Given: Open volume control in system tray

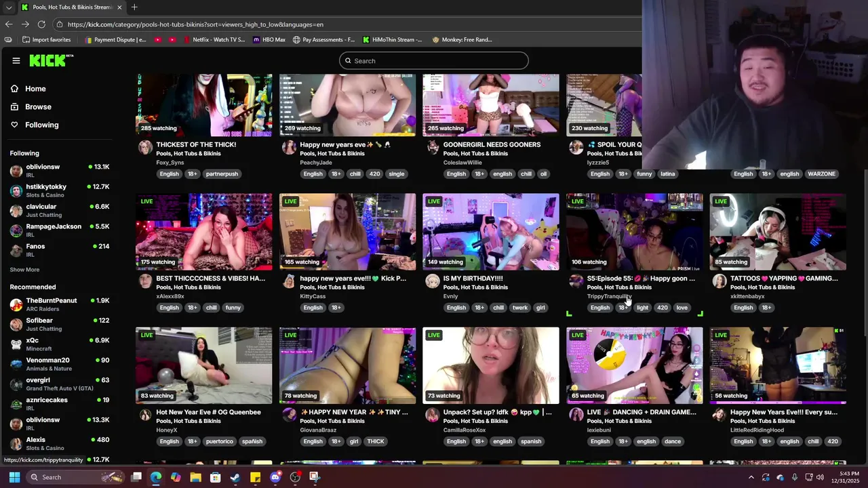Looking at the screenshot, I should click(820, 477).
